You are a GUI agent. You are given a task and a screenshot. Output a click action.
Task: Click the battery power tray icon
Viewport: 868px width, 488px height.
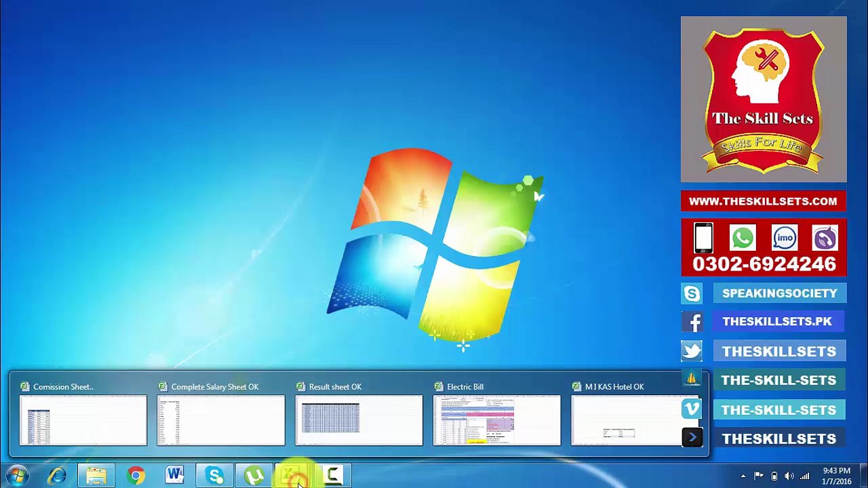pyautogui.click(x=774, y=476)
